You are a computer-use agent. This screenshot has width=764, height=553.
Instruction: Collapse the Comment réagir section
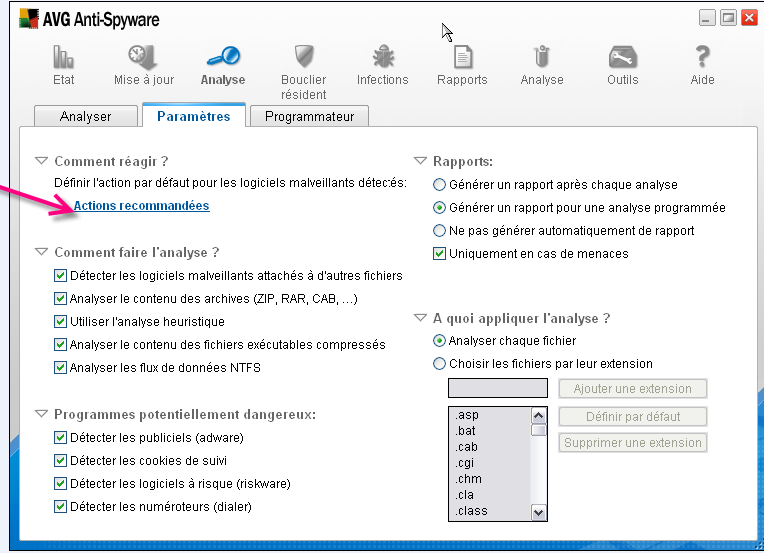pyautogui.click(x=41, y=161)
